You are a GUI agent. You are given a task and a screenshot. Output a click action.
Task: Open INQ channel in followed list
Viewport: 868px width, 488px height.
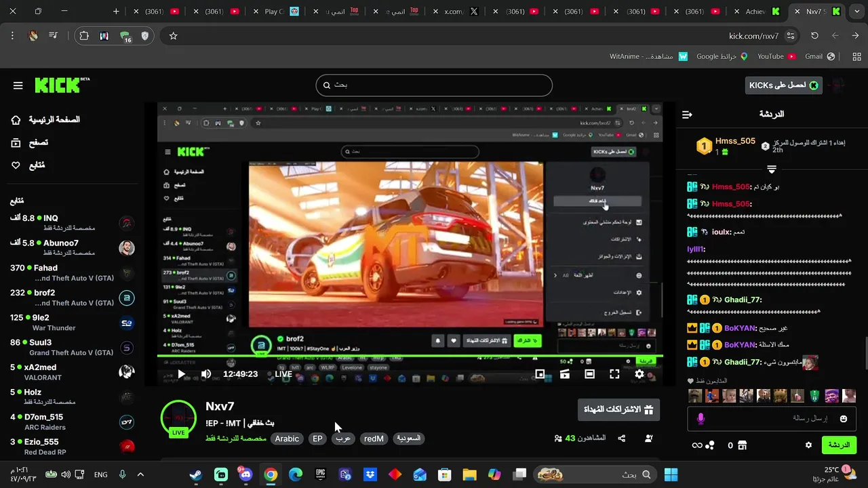point(72,223)
